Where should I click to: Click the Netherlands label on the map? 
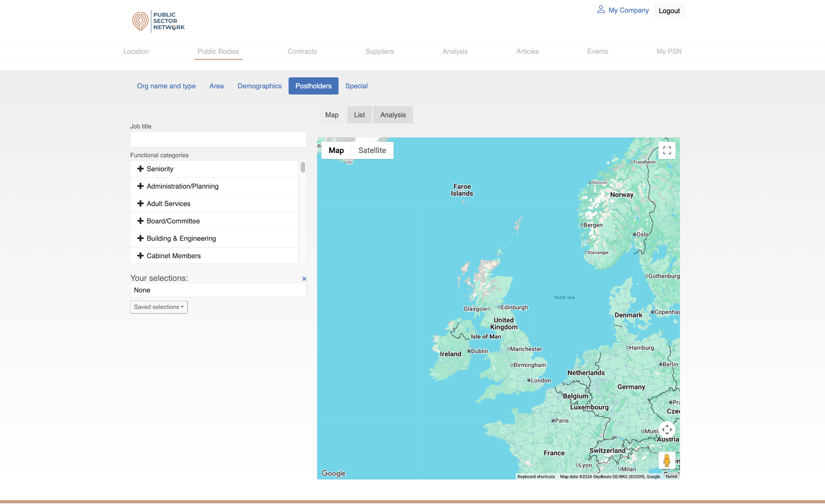(586, 373)
